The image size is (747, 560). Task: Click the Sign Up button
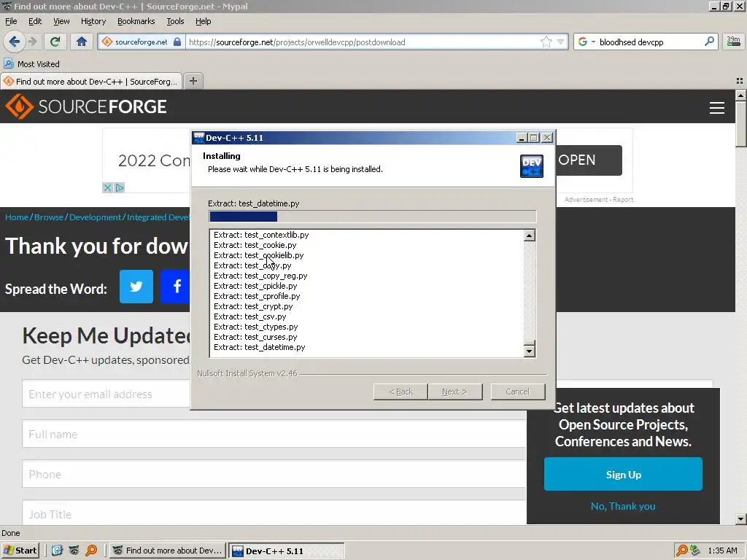(x=623, y=474)
